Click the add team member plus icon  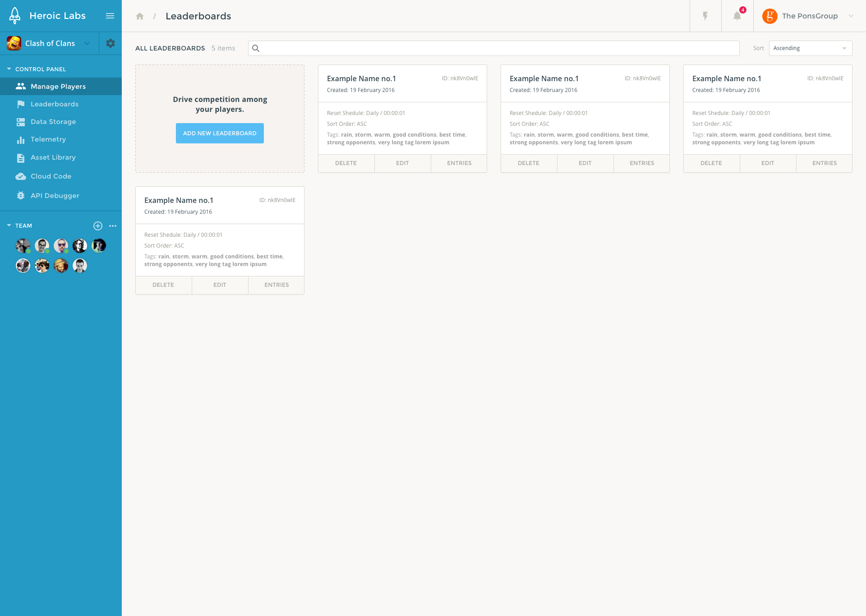click(x=98, y=226)
